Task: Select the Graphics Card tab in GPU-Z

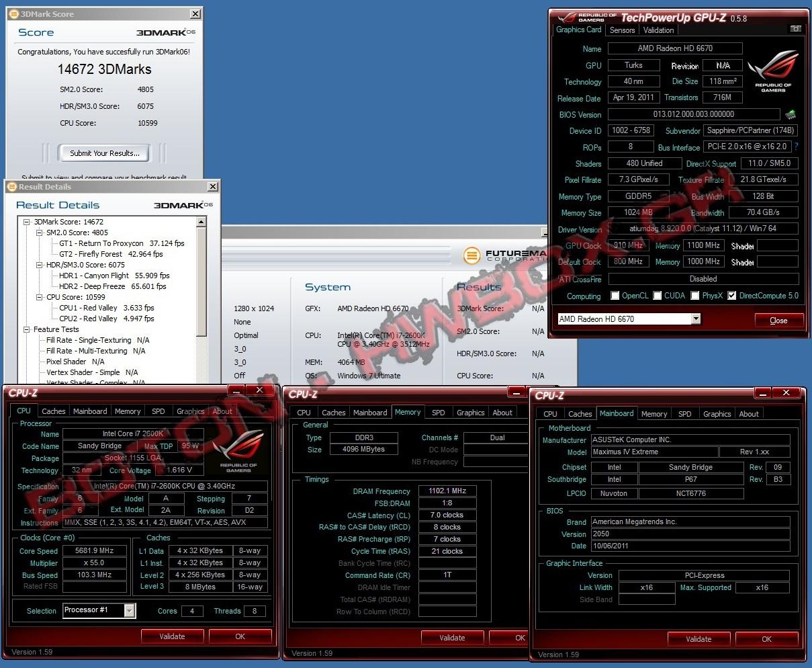Action: (578, 30)
